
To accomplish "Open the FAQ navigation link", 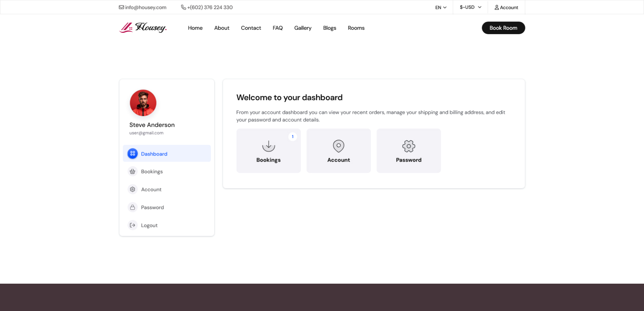I will pyautogui.click(x=277, y=28).
